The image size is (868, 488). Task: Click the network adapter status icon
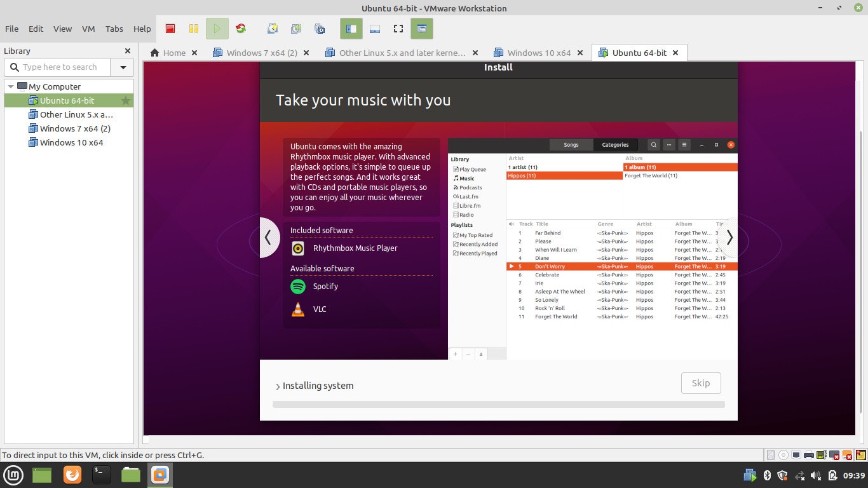tap(796, 455)
